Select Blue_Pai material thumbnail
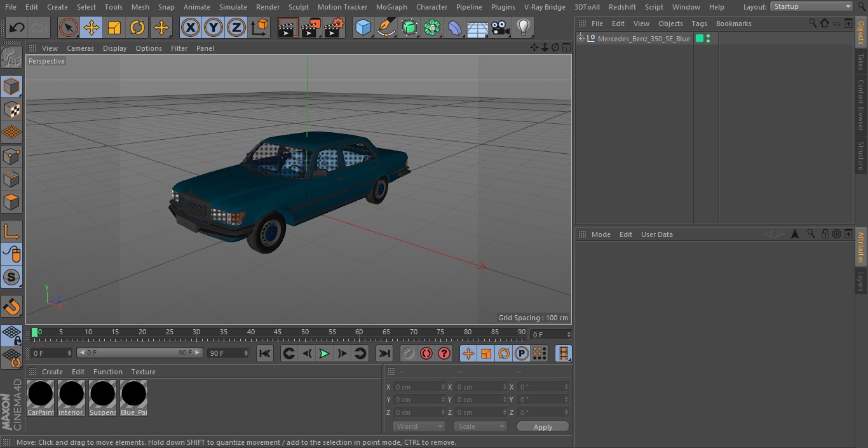 click(x=134, y=398)
